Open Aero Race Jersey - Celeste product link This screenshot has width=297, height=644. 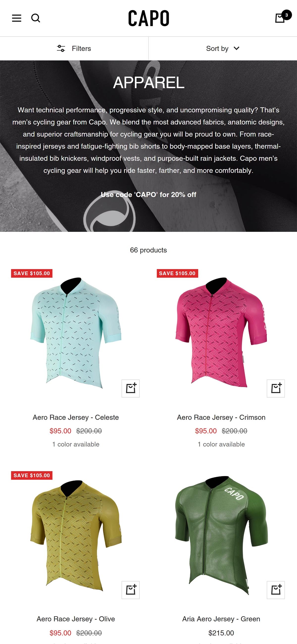pos(76,417)
